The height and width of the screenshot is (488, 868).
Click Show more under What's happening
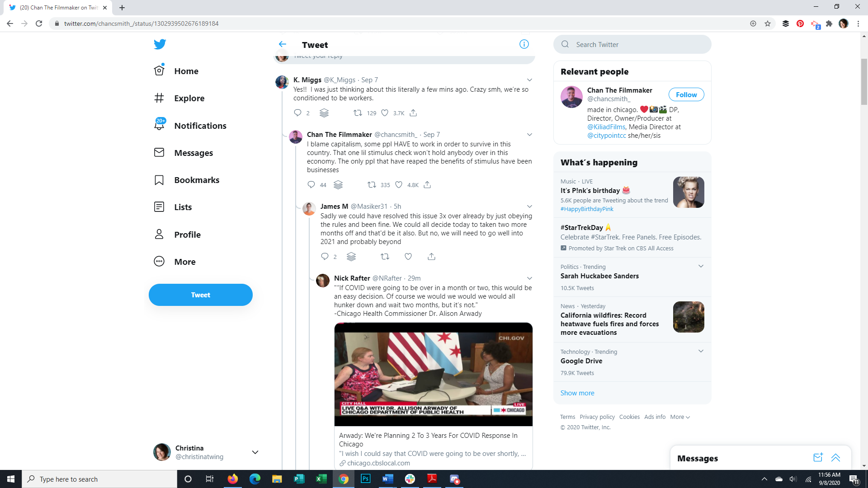(x=577, y=393)
